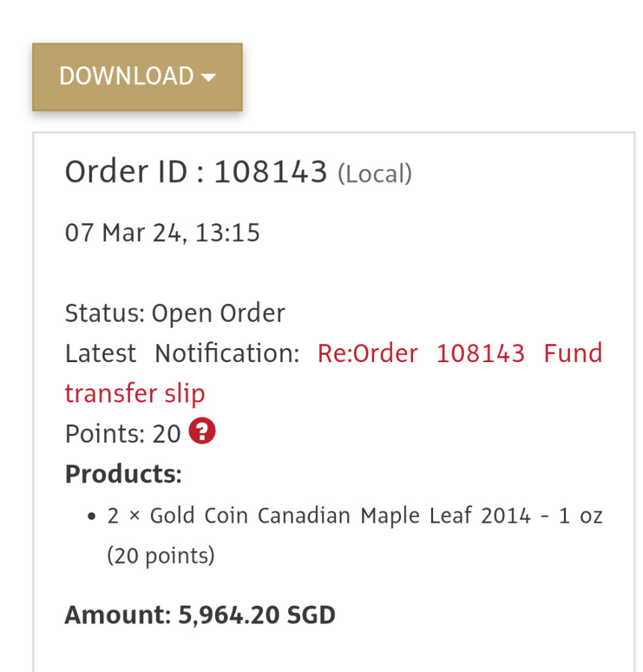
Task: Open the Re:Order 108143 Fund notification link
Action: tap(459, 353)
